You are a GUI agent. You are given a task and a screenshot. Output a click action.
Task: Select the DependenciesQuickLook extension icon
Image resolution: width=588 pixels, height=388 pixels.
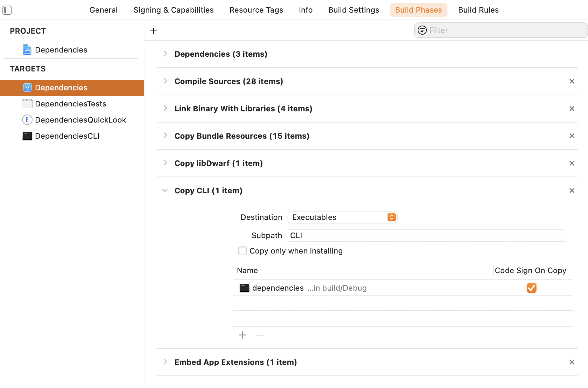pyautogui.click(x=27, y=120)
